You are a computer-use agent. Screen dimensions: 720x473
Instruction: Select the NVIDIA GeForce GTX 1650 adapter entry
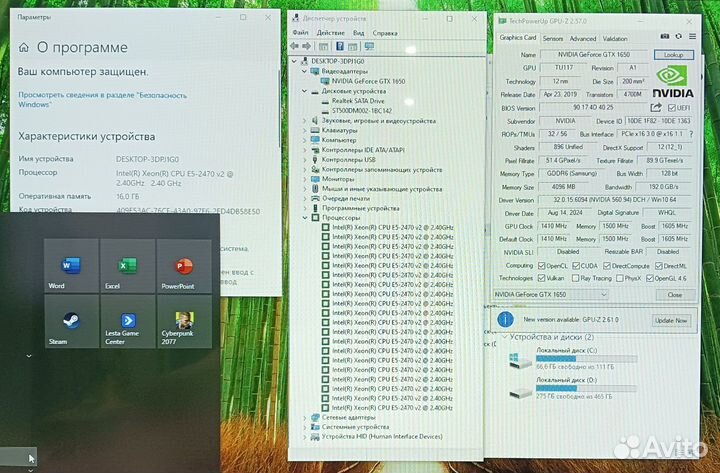pyautogui.click(x=368, y=81)
